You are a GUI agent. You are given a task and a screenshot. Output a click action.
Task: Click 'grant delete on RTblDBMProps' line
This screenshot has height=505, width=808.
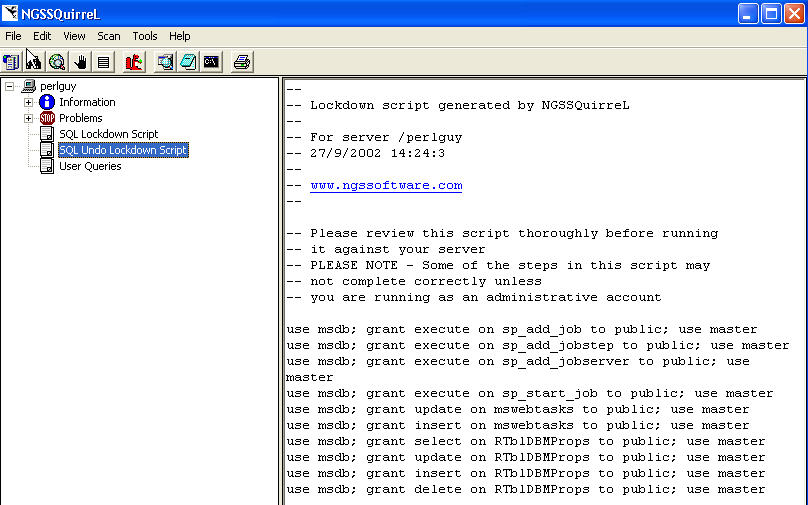click(x=526, y=489)
